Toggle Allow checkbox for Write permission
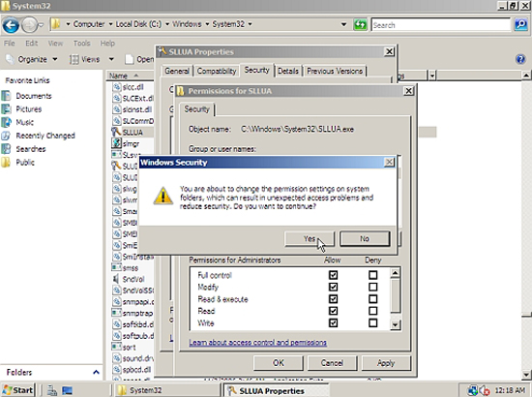This screenshot has height=397, width=532. (x=333, y=322)
